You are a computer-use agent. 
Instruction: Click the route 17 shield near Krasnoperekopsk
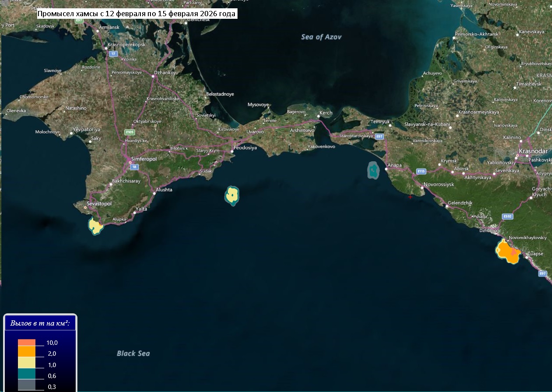click(x=113, y=54)
